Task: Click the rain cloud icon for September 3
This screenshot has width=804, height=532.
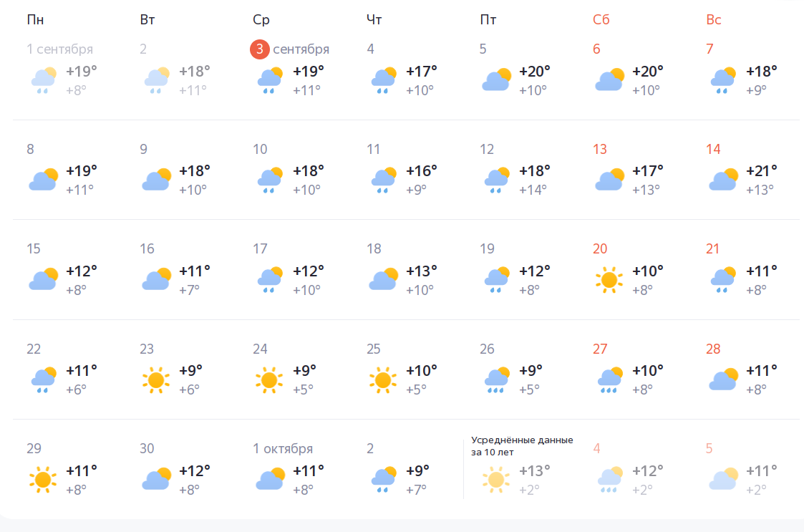Action: coord(269,80)
